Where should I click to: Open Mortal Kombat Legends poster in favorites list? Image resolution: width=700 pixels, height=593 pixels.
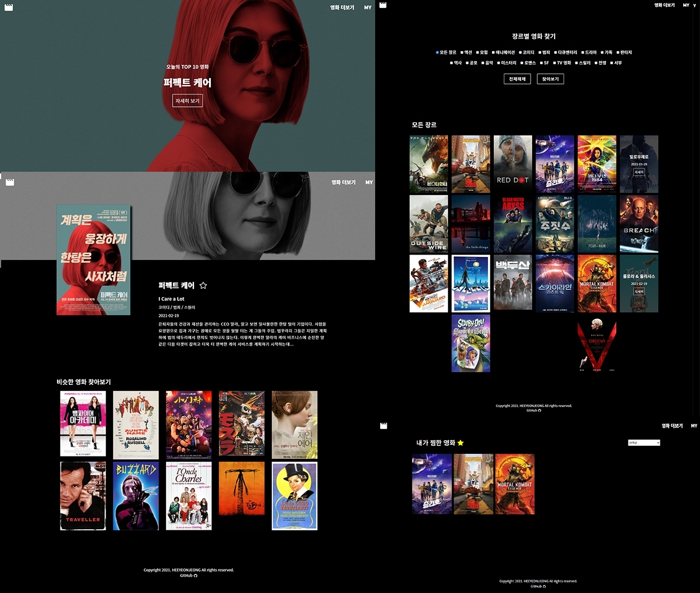click(515, 484)
